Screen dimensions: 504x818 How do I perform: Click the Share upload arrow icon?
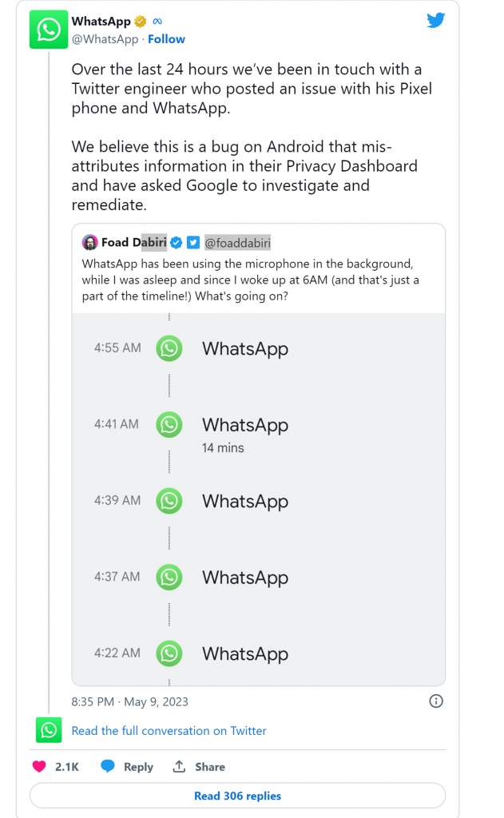point(180,766)
